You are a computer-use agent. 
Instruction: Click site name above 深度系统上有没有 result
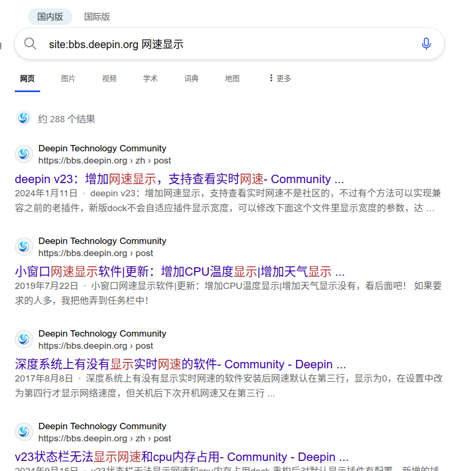[102, 334]
